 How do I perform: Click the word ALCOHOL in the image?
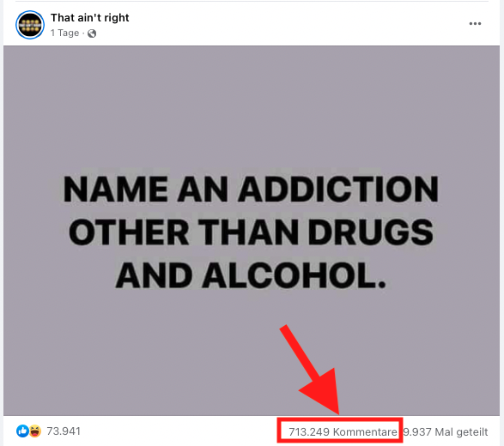294,275
